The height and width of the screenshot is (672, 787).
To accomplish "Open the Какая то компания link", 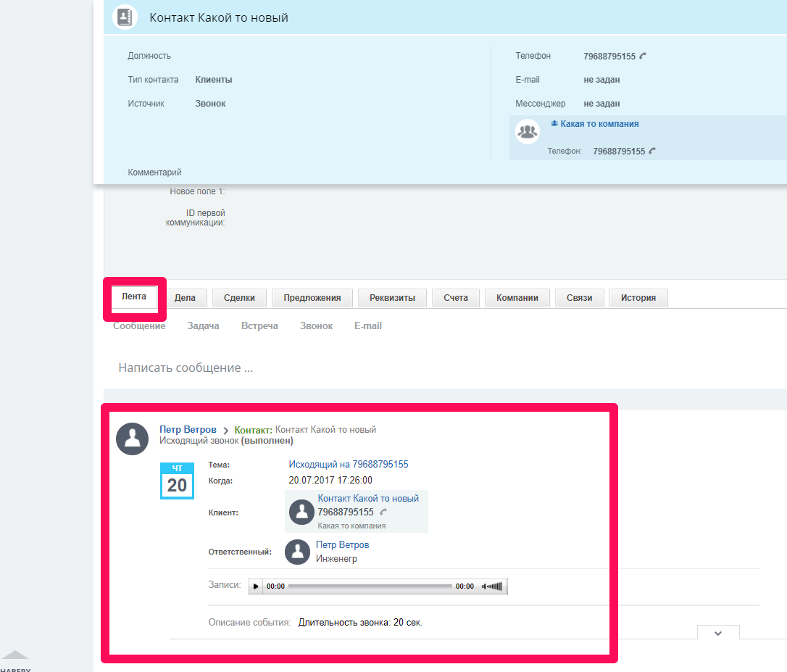I will point(599,124).
